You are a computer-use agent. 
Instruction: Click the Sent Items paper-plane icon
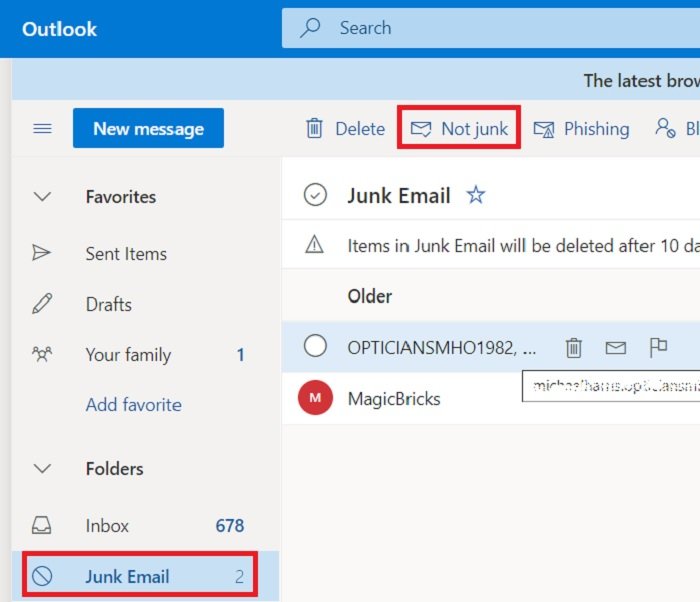(x=41, y=253)
